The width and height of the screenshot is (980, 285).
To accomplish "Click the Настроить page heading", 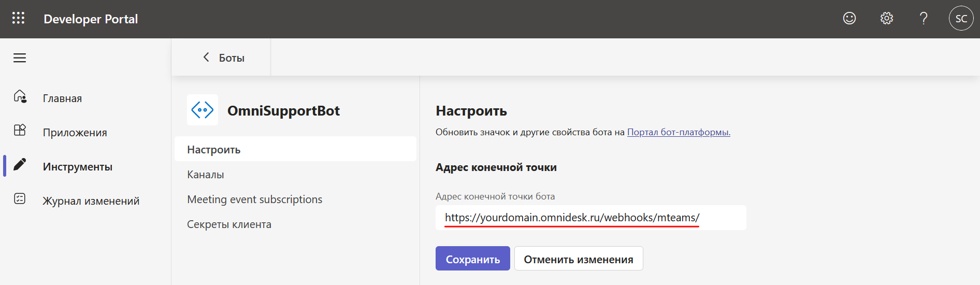I will click(471, 111).
